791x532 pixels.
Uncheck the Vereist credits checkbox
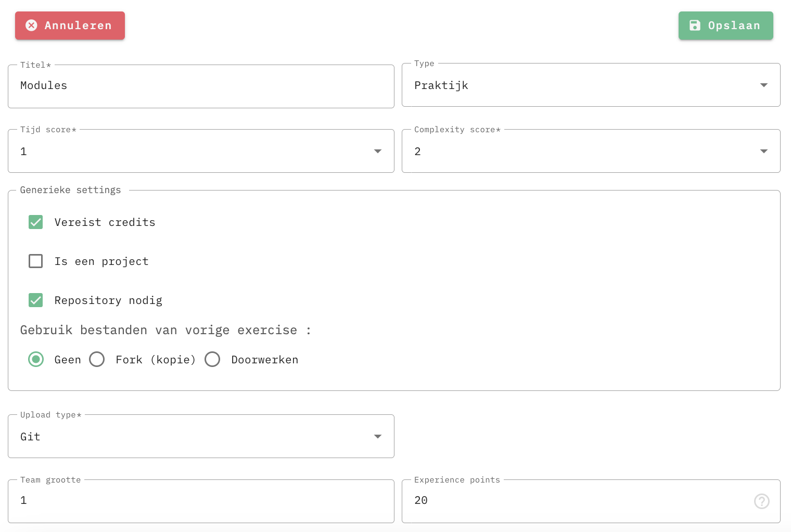[35, 222]
